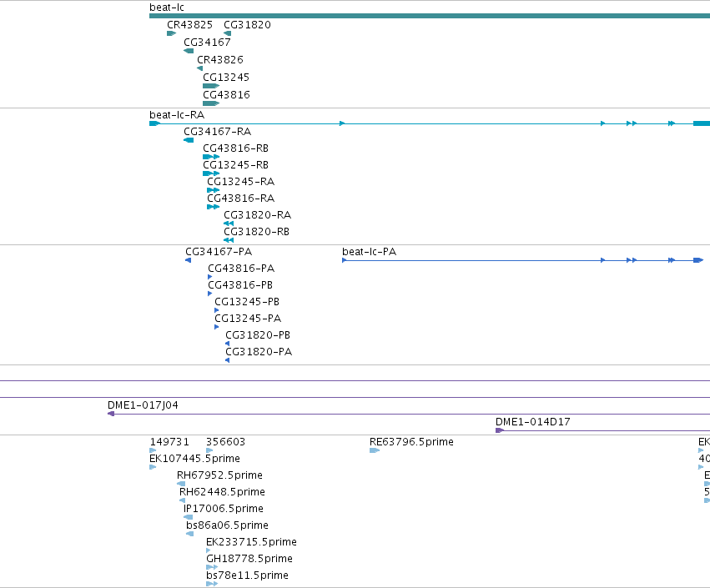Select the CG34167-RA transcript glyph
Viewport: 710px width, 588px height.
point(189,140)
